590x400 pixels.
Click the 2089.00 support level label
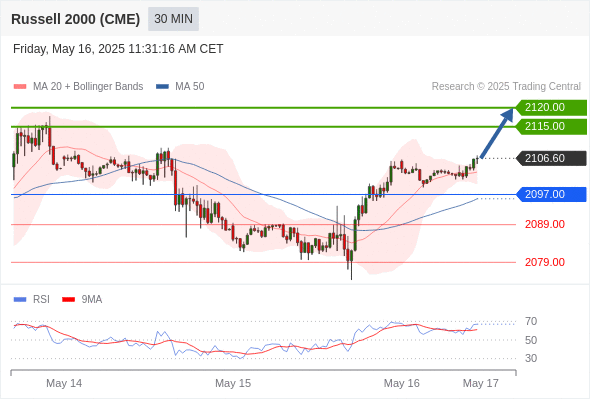pos(545,225)
